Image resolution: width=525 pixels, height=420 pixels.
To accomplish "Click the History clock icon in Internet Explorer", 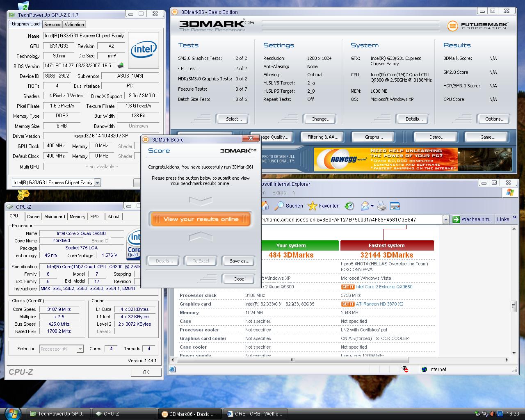I will [x=349, y=206].
